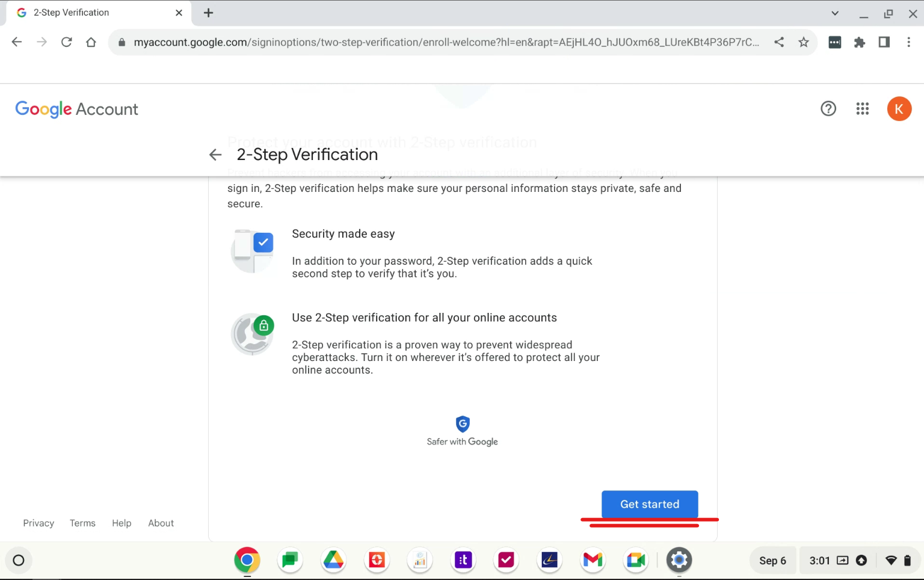The height and width of the screenshot is (580, 924).
Task: Open the launcher circle on shelf
Action: [19, 561]
